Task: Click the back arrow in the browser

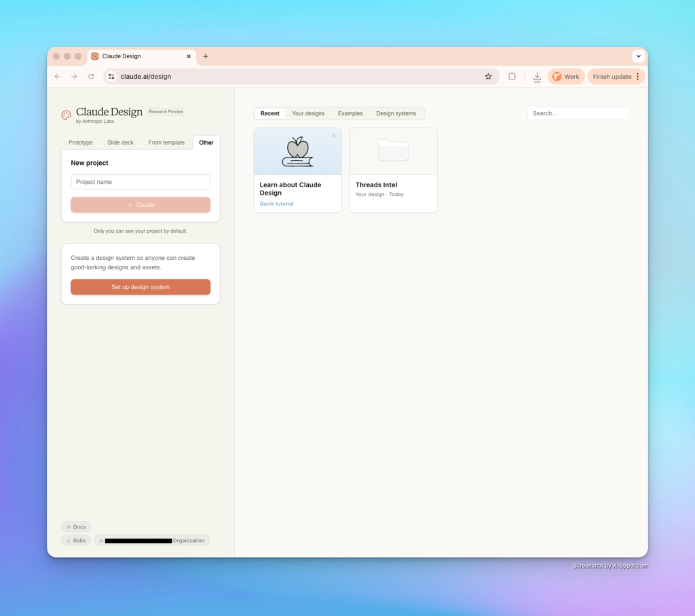Action: pyautogui.click(x=57, y=76)
